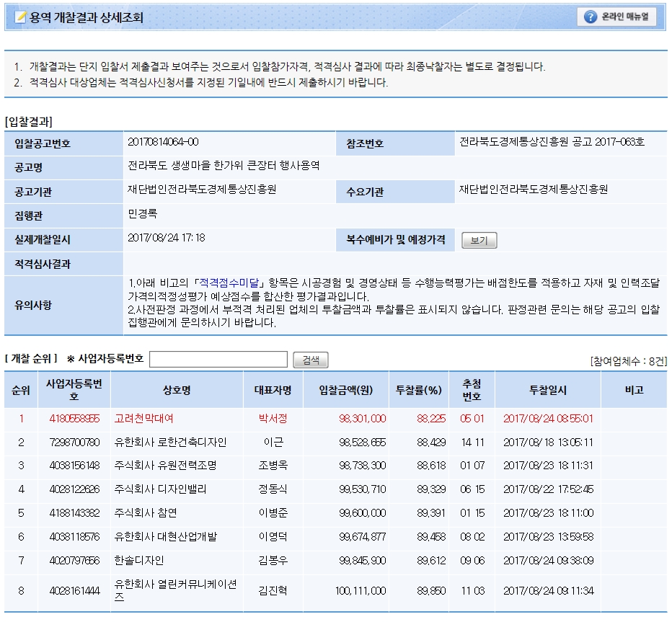Image resolution: width=672 pixels, height=622 pixels.
Task: Focus the 사업자등록번호 search input field
Action: pos(218,360)
